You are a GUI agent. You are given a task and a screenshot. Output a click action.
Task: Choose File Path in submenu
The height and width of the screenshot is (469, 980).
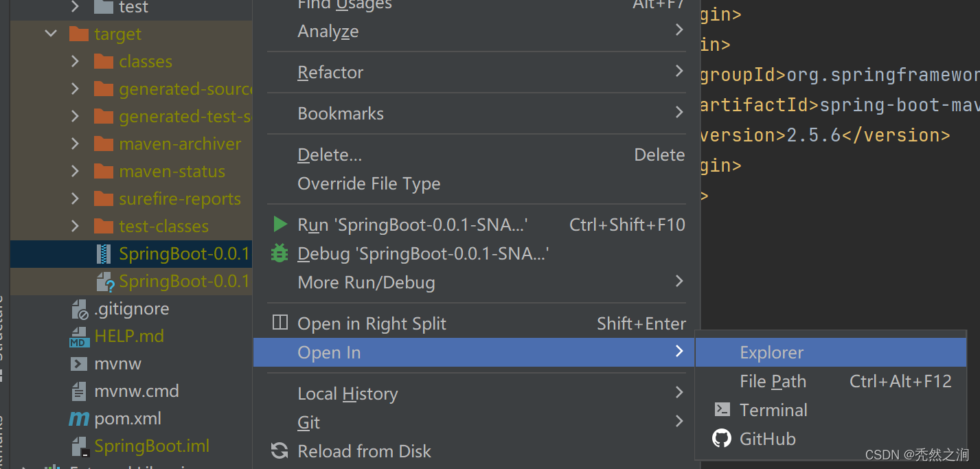click(x=831, y=381)
